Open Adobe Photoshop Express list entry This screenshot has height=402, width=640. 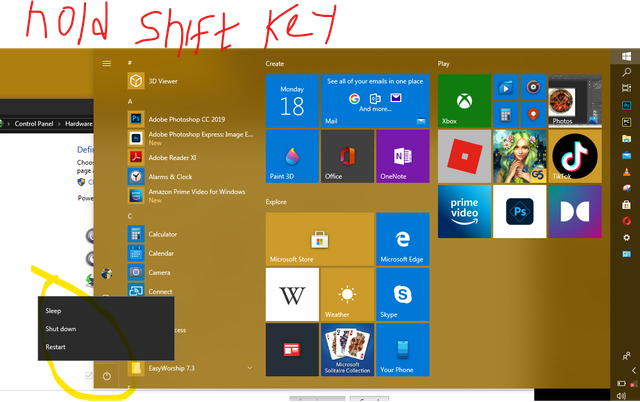191,138
